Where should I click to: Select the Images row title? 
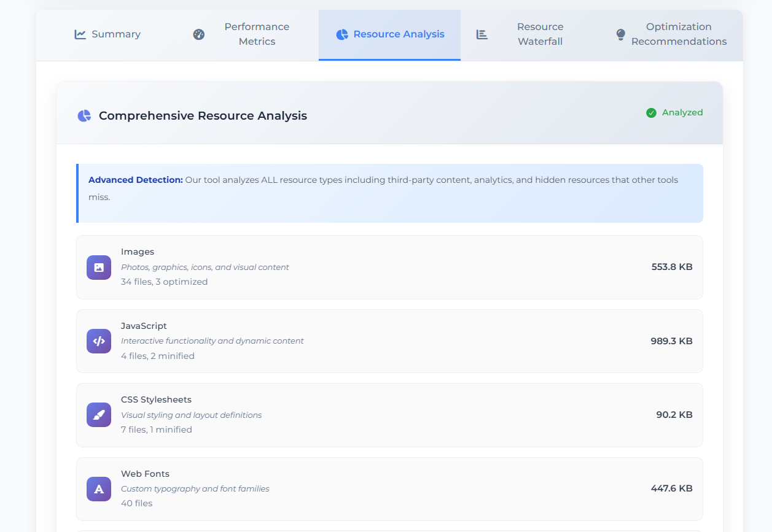pos(138,252)
